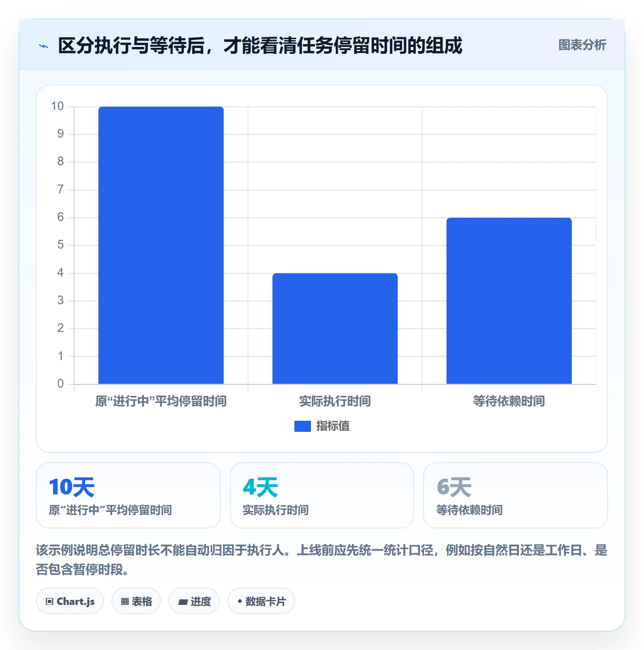
Task: Click the caption 实际执行时间 under 4天
Action: pos(276,510)
